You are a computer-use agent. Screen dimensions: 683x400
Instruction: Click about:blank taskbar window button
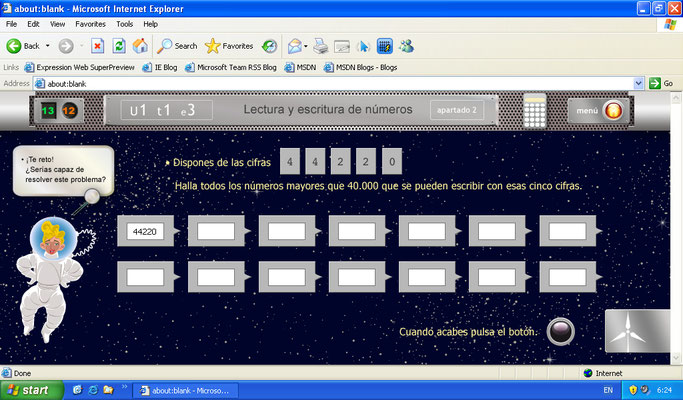(185, 390)
